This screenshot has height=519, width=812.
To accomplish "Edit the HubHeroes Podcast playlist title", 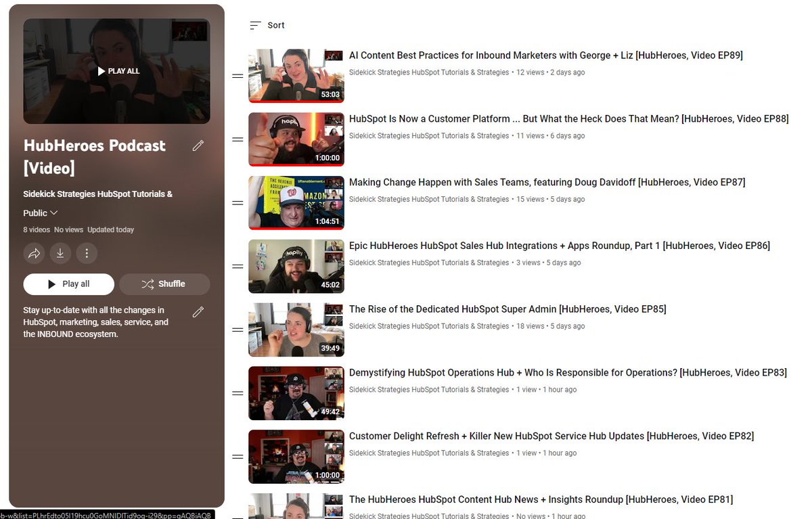I will pos(198,145).
